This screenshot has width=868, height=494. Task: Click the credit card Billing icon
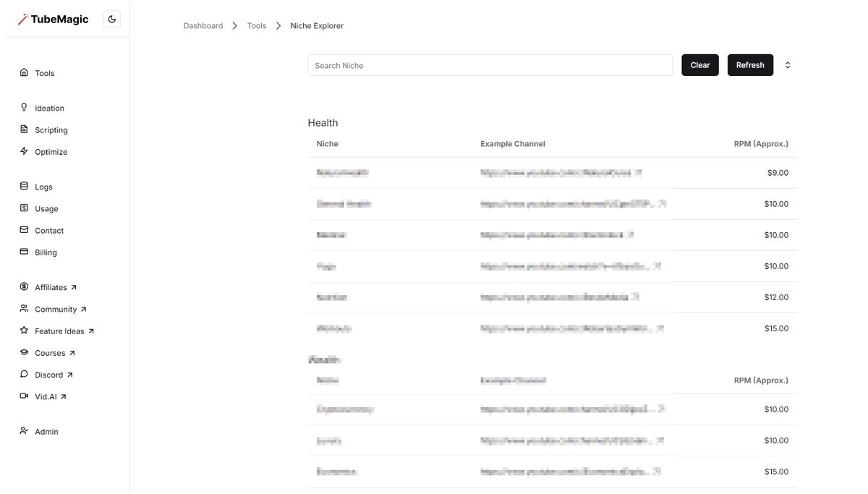(x=24, y=252)
